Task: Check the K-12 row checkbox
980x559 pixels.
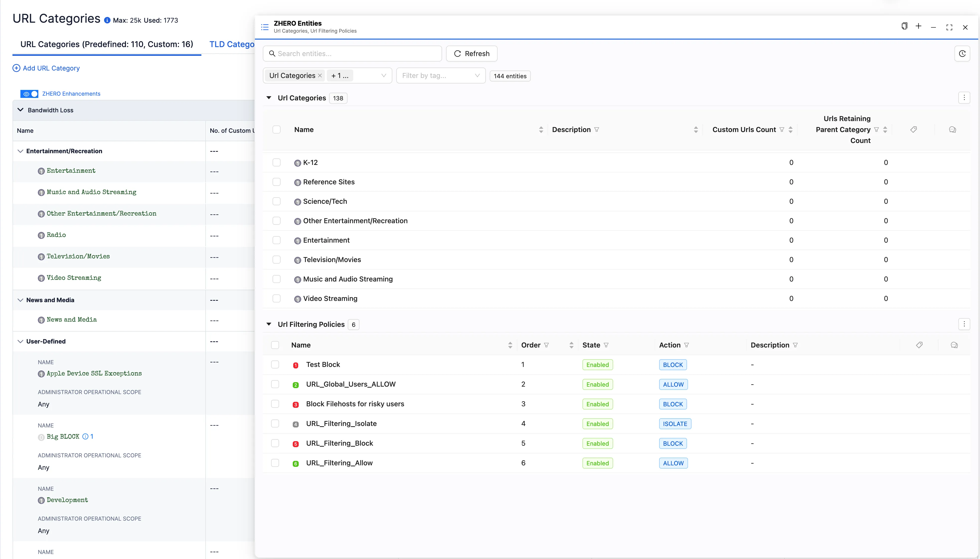Action: tap(276, 162)
